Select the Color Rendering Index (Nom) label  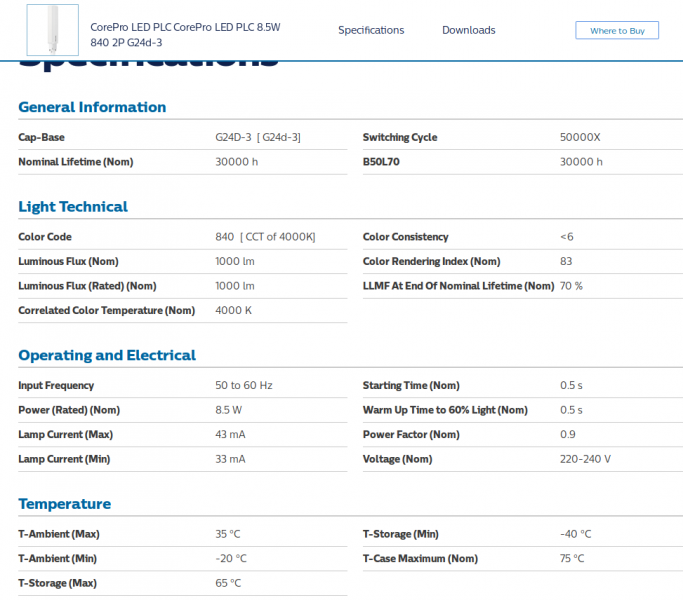[431, 262]
